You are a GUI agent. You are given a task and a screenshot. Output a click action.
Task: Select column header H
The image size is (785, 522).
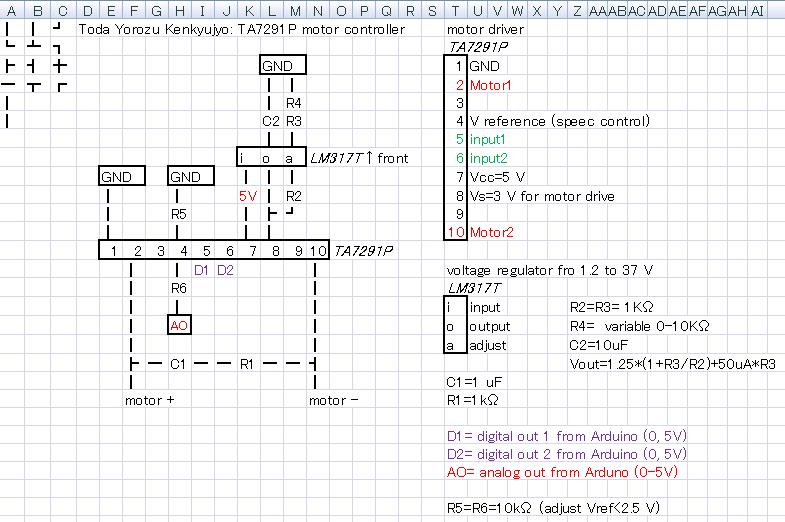(180, 10)
